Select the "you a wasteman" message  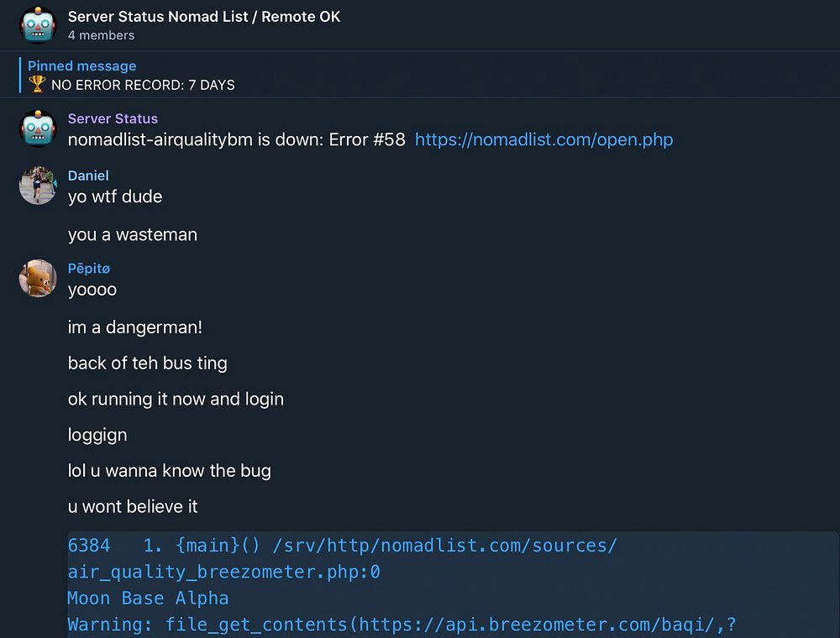(133, 235)
